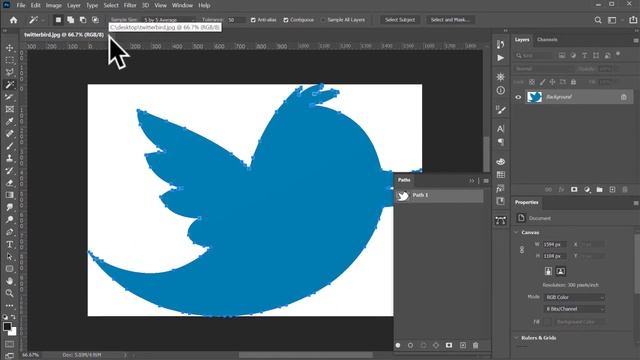Choose Intersect with selection mode
This screenshot has height=360, width=640.
pos(96,20)
